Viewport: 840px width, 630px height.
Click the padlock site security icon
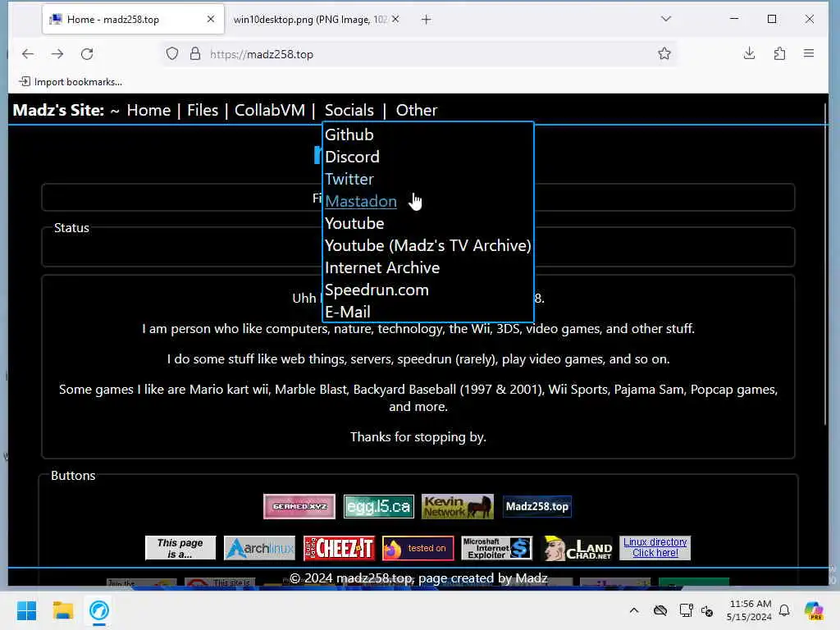coord(195,54)
